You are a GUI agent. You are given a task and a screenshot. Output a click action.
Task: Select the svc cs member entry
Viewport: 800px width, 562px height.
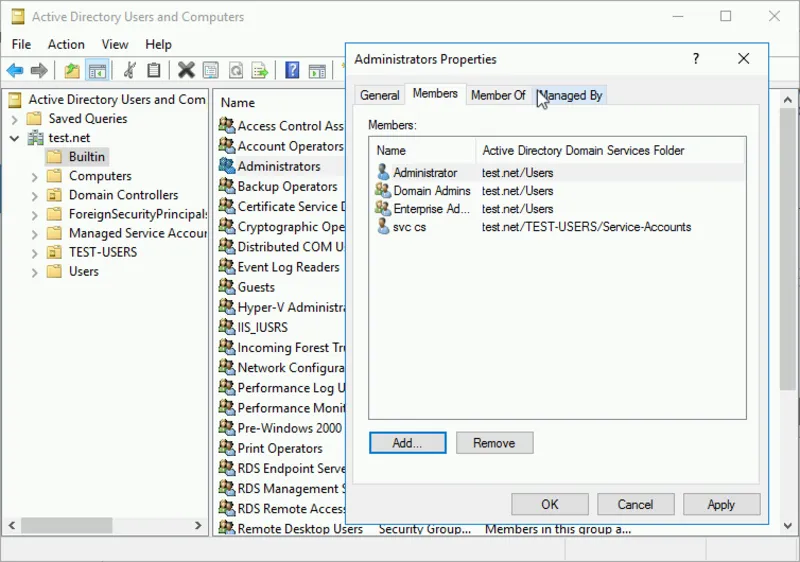(409, 227)
